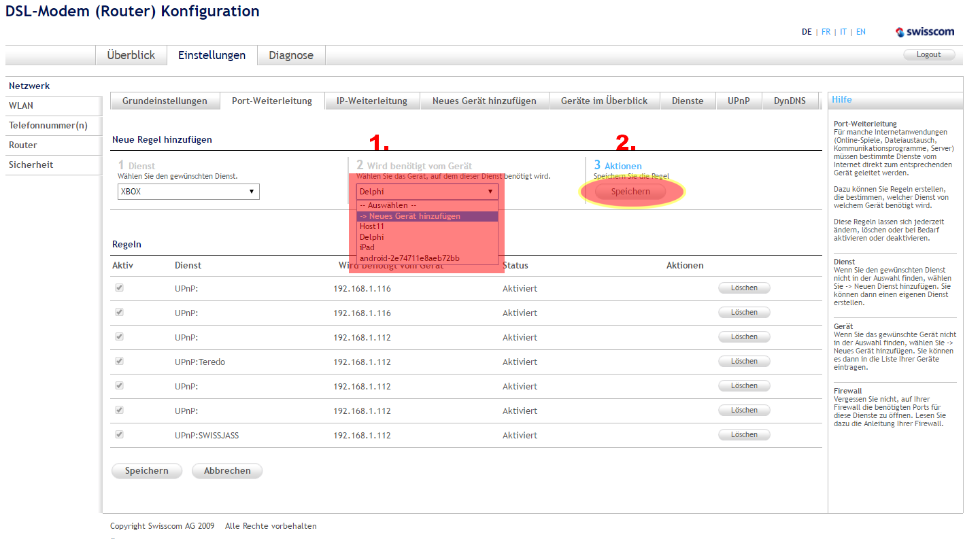Screen dimensions: 980x539
Task: Open the Grundeinstellungen tab
Action: 165,100
